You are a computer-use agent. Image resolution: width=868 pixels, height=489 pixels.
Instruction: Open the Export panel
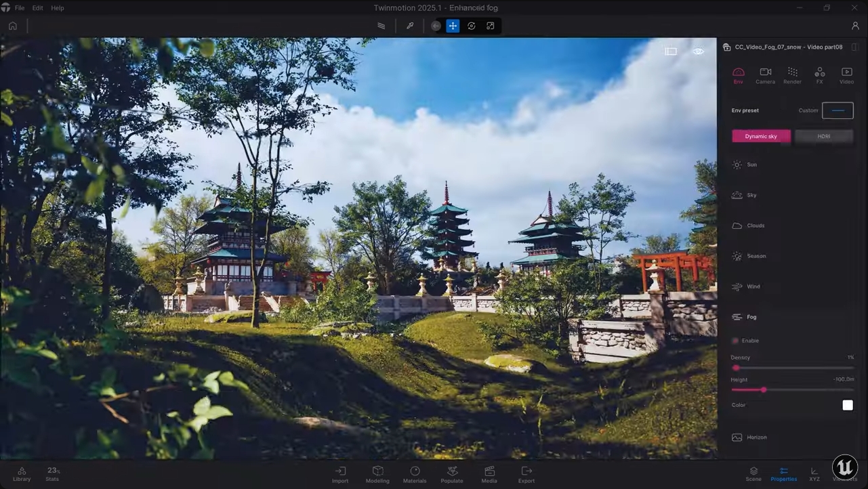coord(526,474)
